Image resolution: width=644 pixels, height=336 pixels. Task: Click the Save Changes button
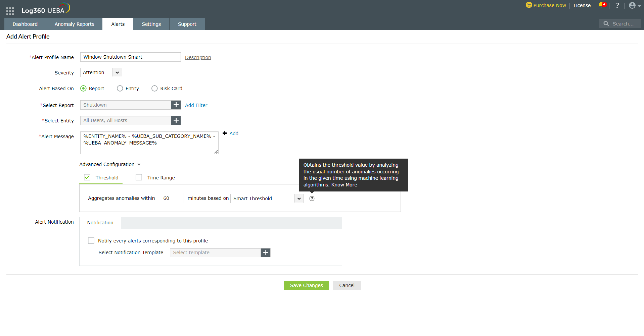306,285
